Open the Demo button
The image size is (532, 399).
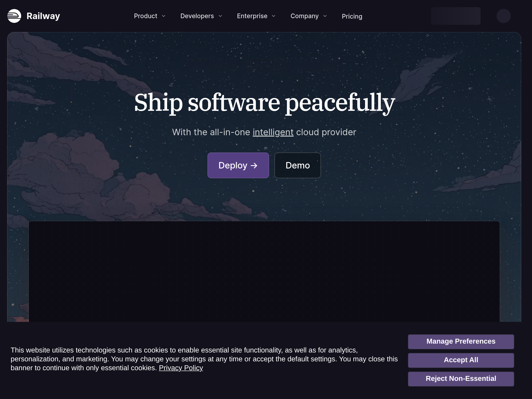[x=297, y=165]
